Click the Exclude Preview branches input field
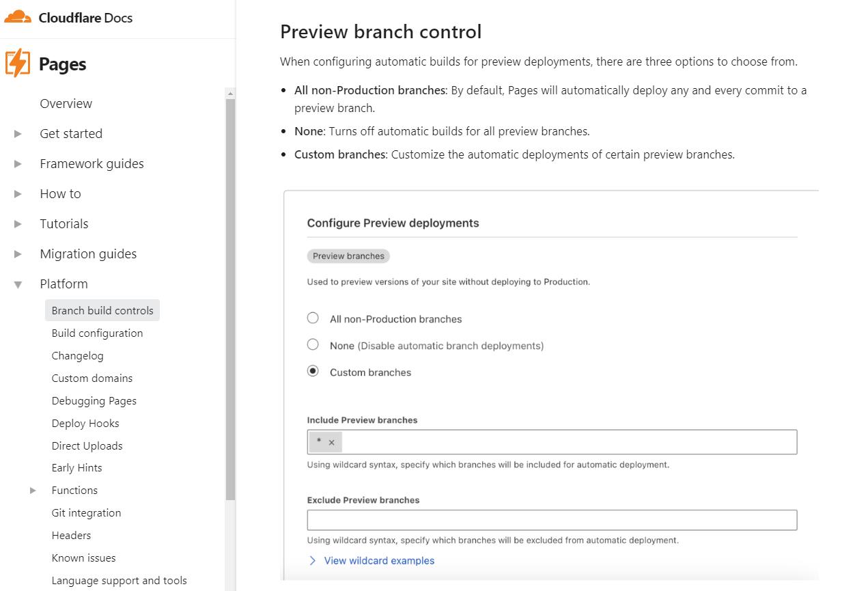The image size is (868, 591). (x=551, y=520)
